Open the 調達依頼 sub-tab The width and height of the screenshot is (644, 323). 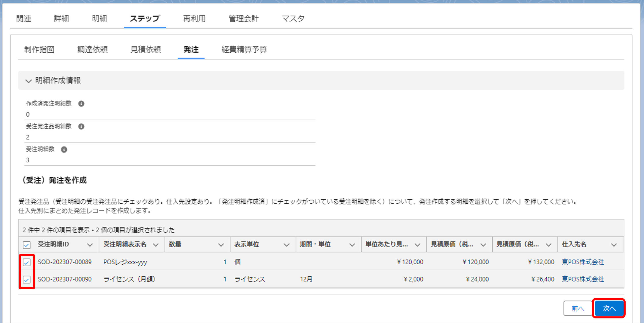[x=92, y=49]
